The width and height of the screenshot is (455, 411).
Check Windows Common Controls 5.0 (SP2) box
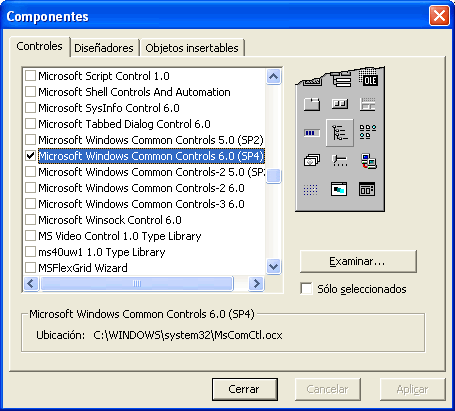[30, 140]
